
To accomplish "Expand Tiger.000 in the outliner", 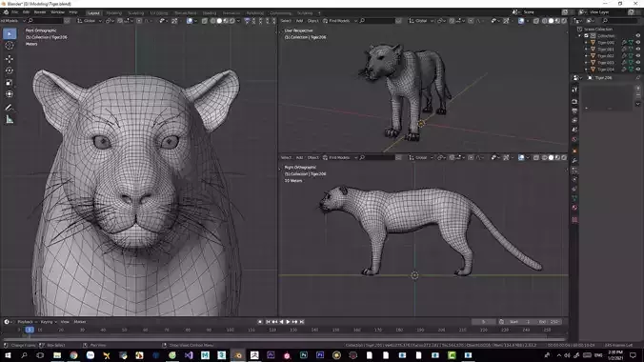I will 586,42.
